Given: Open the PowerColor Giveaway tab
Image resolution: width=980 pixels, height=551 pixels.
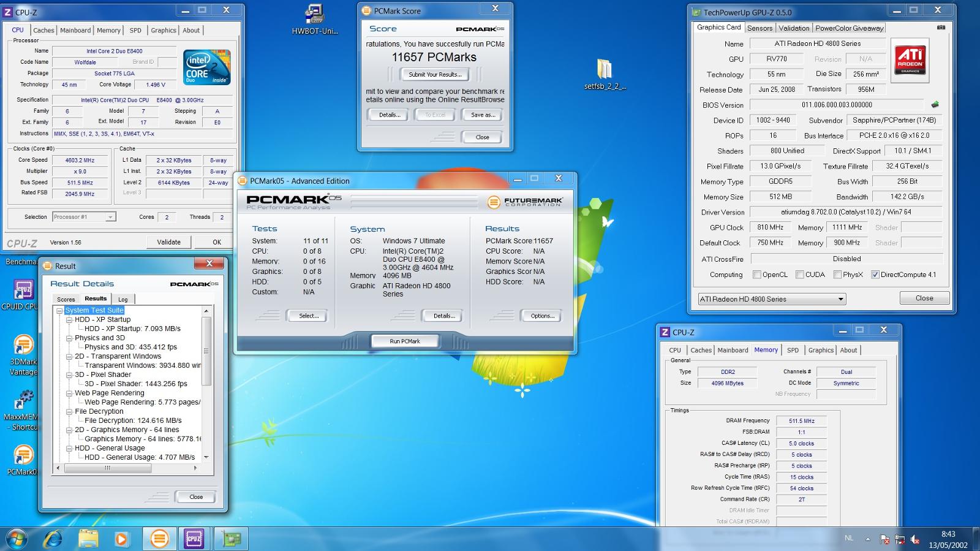Looking at the screenshot, I should click(x=849, y=28).
